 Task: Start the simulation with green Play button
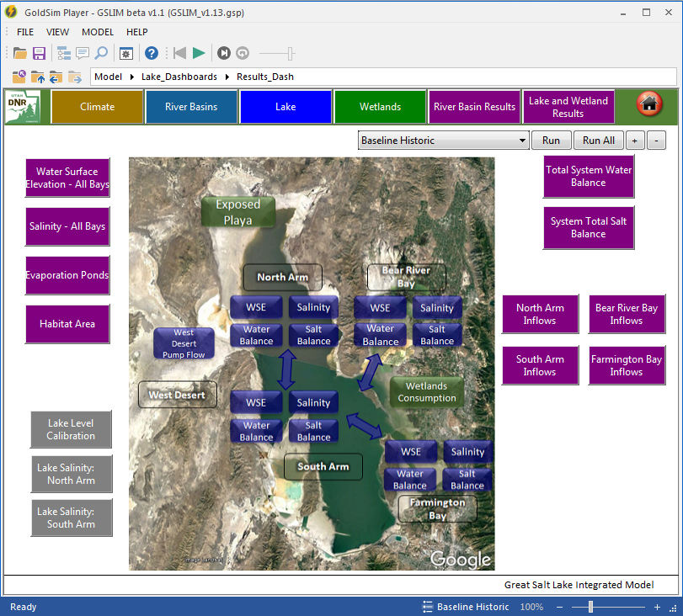coord(199,54)
